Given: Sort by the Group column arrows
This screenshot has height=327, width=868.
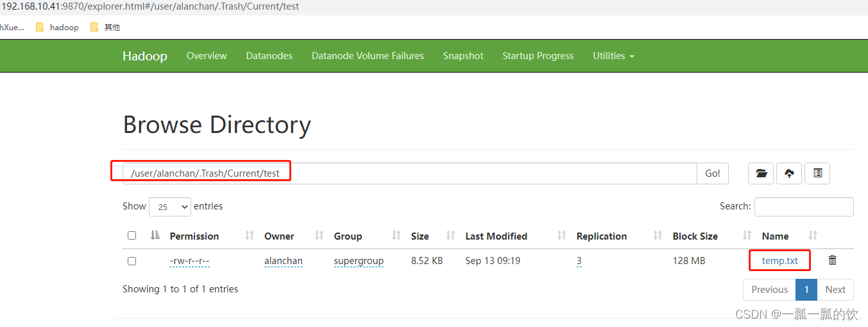Looking at the screenshot, I should 396,236.
